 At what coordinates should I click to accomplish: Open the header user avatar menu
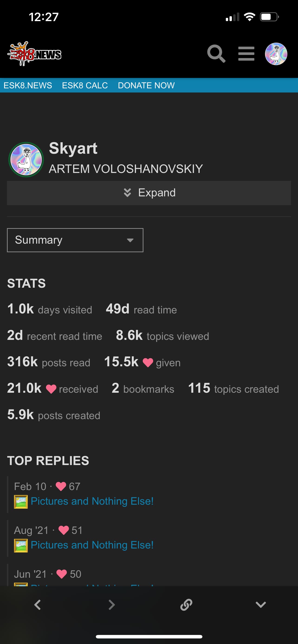click(x=276, y=54)
